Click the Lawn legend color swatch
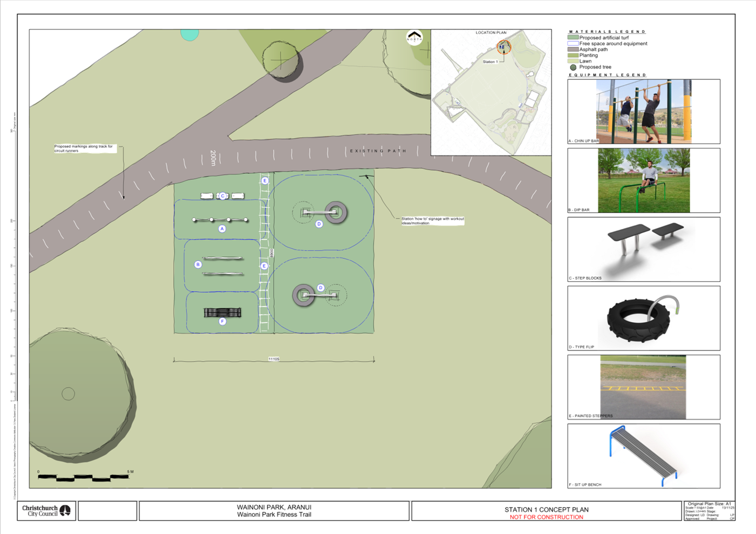This screenshot has width=756, height=534. coord(573,62)
